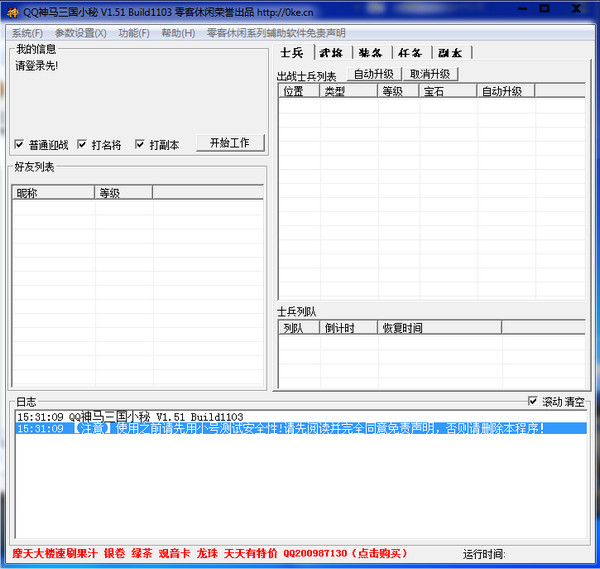Click the 自动升级 button above the soldier list
Viewport: 600px width, 569px height.
coord(374,74)
